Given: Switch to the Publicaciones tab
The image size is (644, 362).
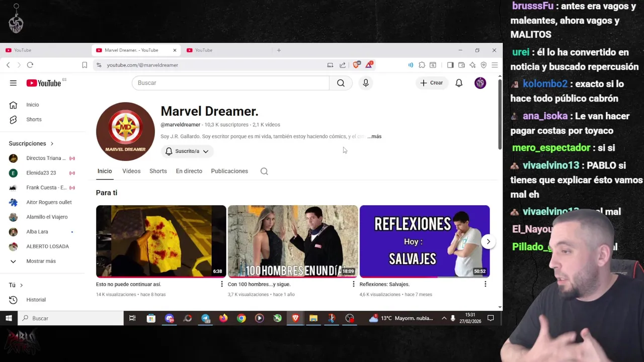Looking at the screenshot, I should pyautogui.click(x=229, y=171).
